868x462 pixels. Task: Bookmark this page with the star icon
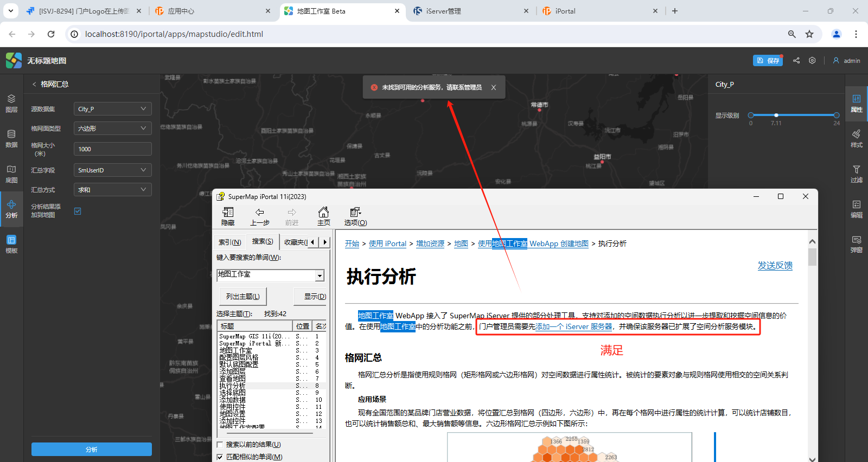(x=809, y=34)
